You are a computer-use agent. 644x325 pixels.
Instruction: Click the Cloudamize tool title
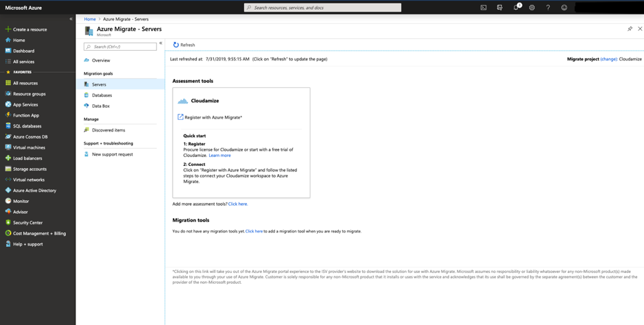coord(205,101)
